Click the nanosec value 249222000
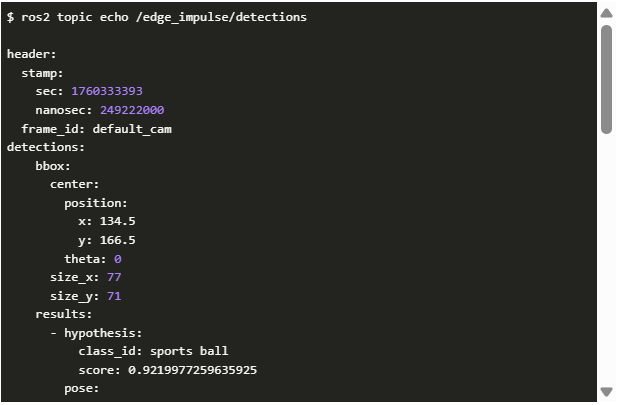The height and width of the screenshot is (405, 621). (132, 110)
